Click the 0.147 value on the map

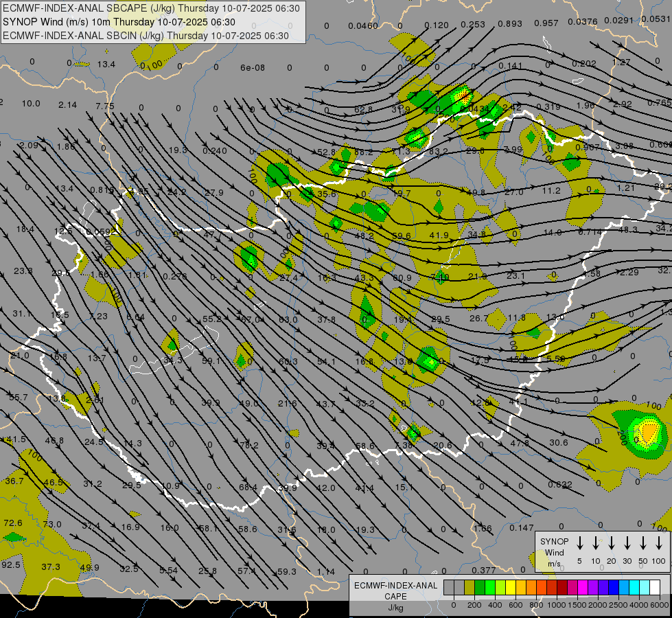pyautogui.click(x=522, y=528)
